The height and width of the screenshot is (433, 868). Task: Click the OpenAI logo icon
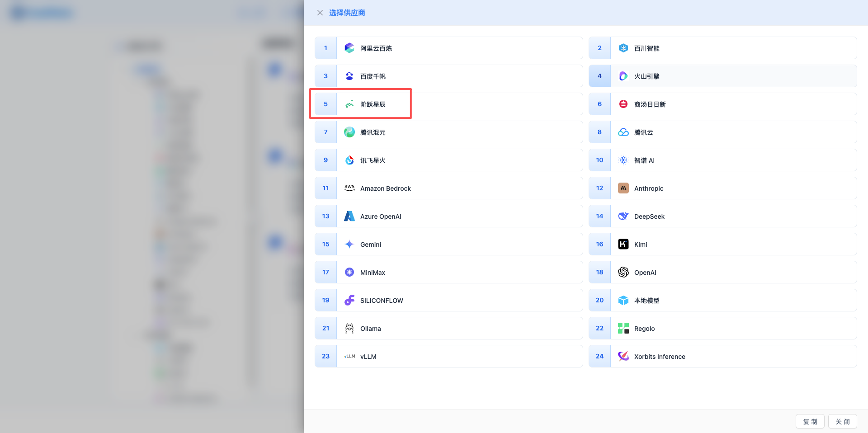click(623, 272)
